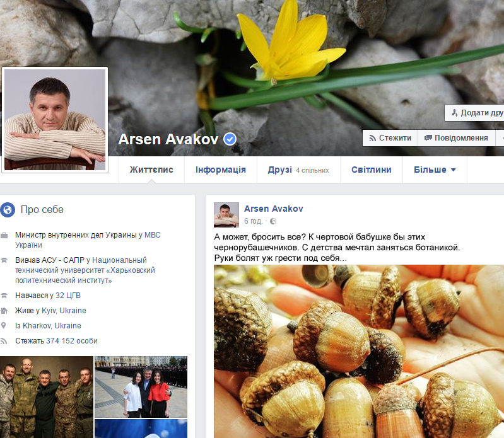Image resolution: width=504 pixels, height=438 pixels.
Task: Open the large profile picture
Action: pyautogui.click(x=55, y=119)
